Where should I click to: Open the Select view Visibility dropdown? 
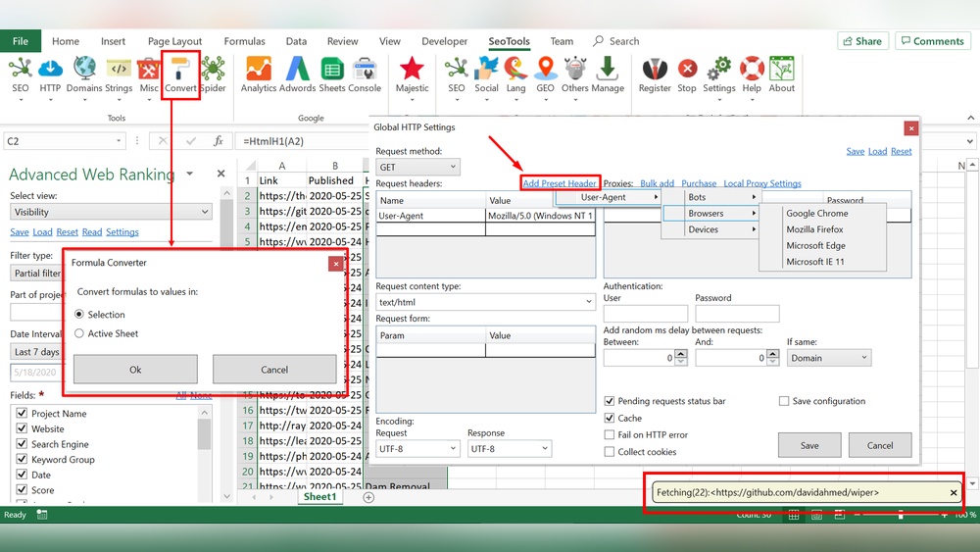click(111, 212)
